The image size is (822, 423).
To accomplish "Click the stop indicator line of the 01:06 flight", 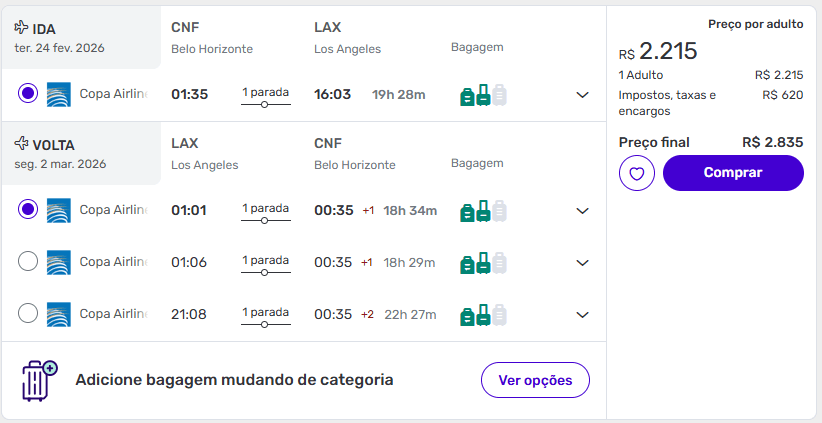I will click(x=265, y=273).
